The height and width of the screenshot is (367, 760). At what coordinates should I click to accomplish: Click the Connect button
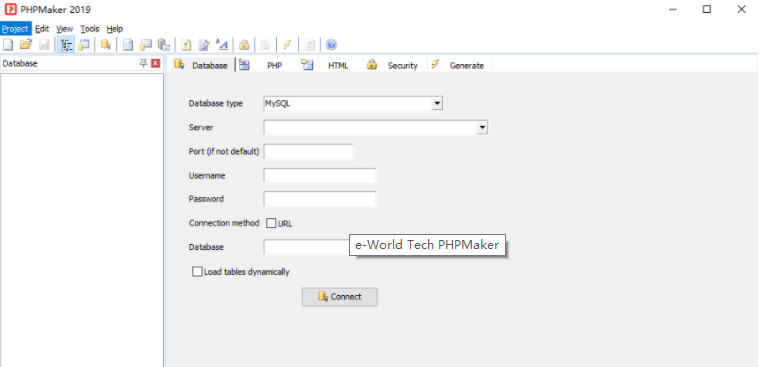pyautogui.click(x=339, y=297)
